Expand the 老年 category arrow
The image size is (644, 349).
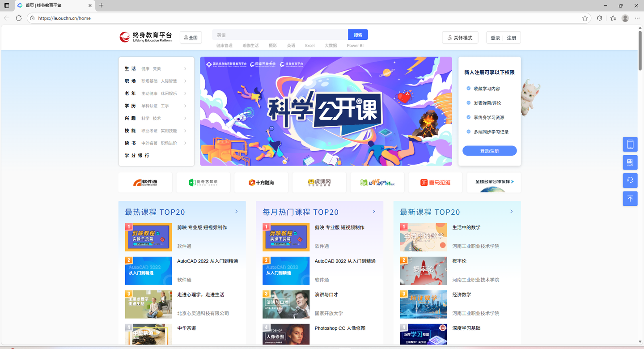pyautogui.click(x=185, y=94)
